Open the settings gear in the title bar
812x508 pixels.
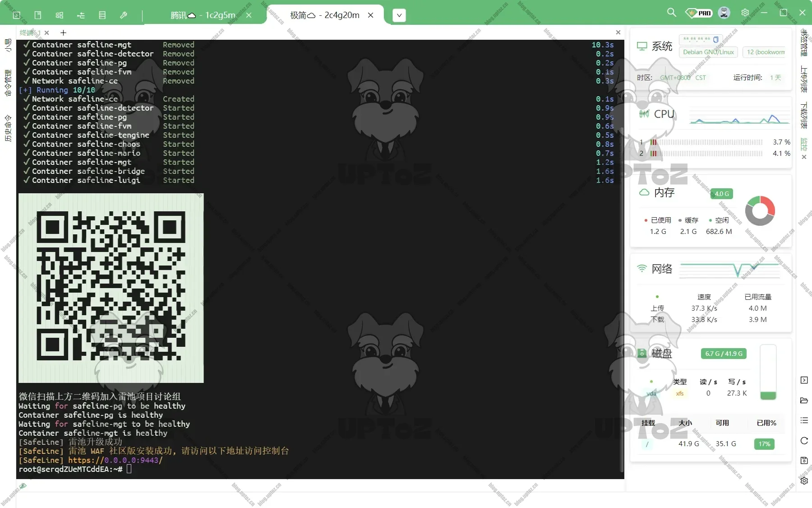[745, 13]
